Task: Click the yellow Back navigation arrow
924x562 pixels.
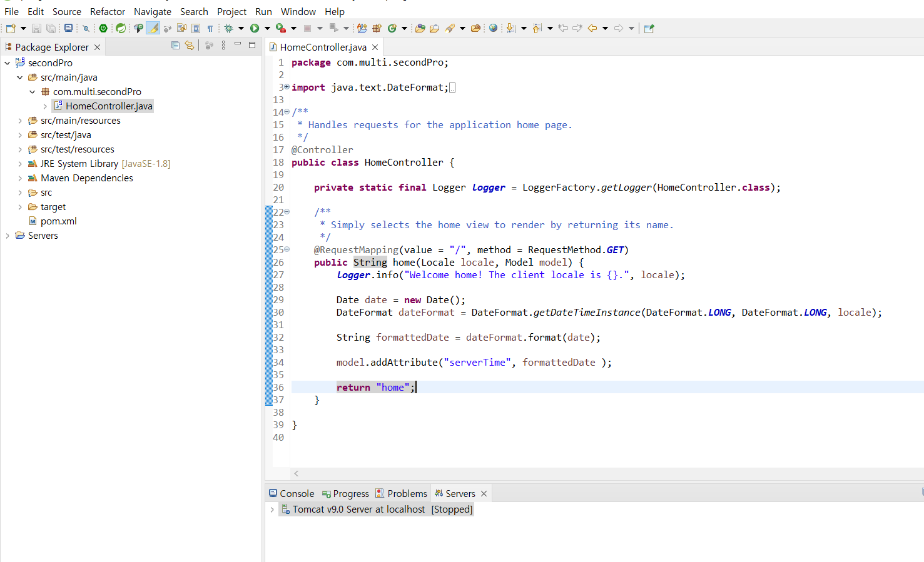Action: pyautogui.click(x=592, y=28)
